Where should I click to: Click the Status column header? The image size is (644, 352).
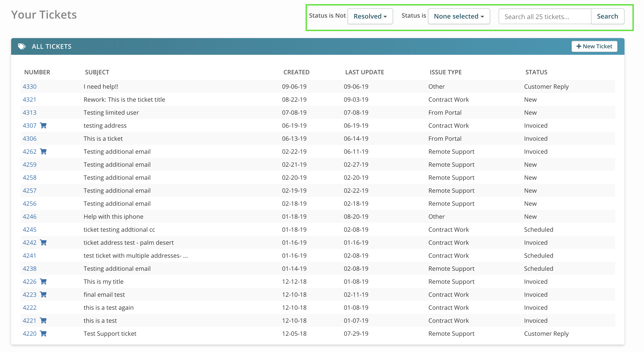tap(536, 72)
